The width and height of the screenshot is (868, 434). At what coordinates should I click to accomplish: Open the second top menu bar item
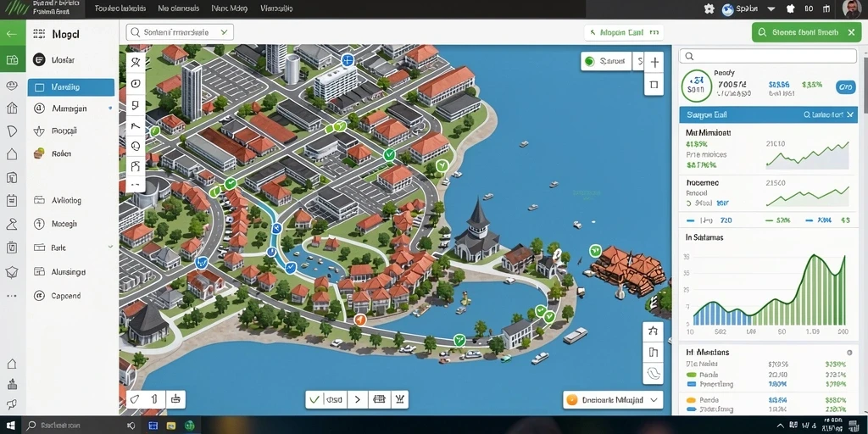point(178,8)
